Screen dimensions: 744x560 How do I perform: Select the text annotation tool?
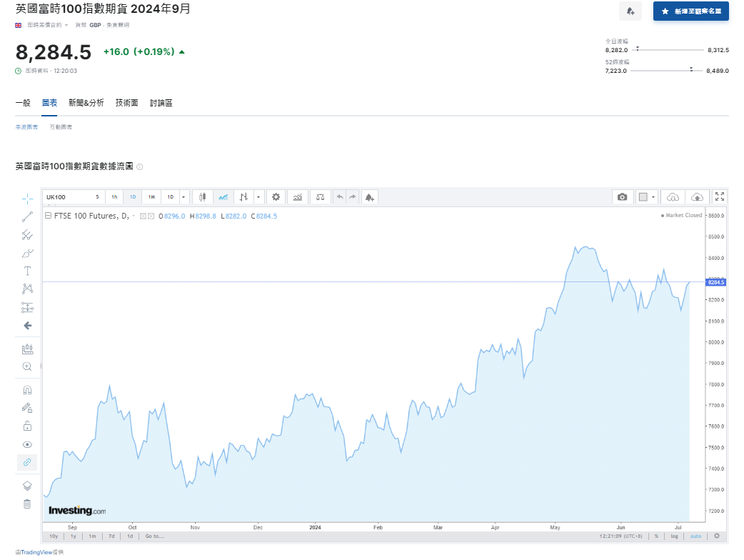point(27,271)
